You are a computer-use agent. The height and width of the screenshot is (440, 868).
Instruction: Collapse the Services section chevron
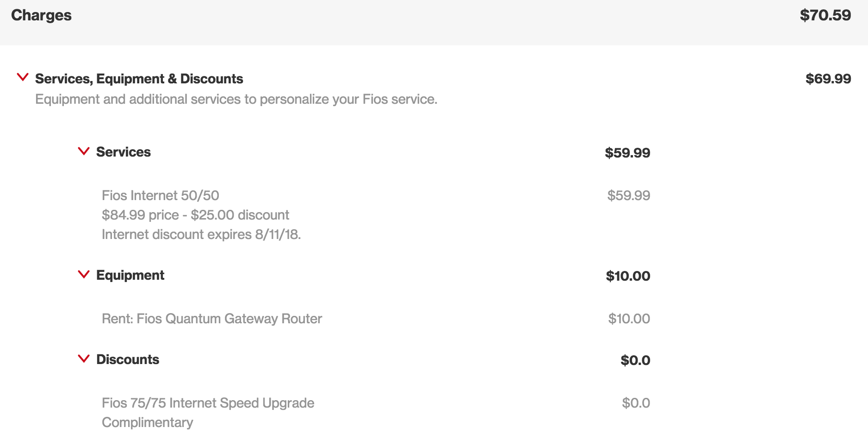tap(84, 151)
